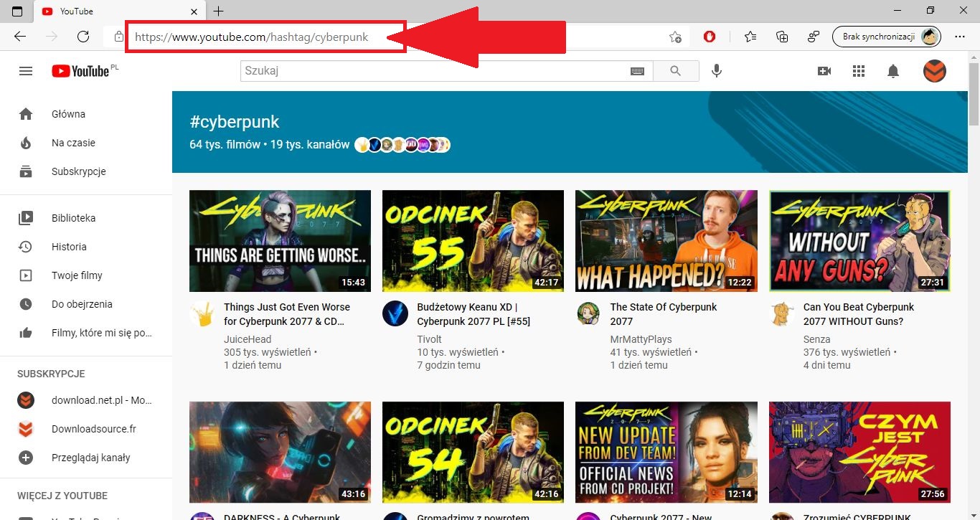
Task: Click the browser address bar URL
Action: pyautogui.click(x=252, y=37)
